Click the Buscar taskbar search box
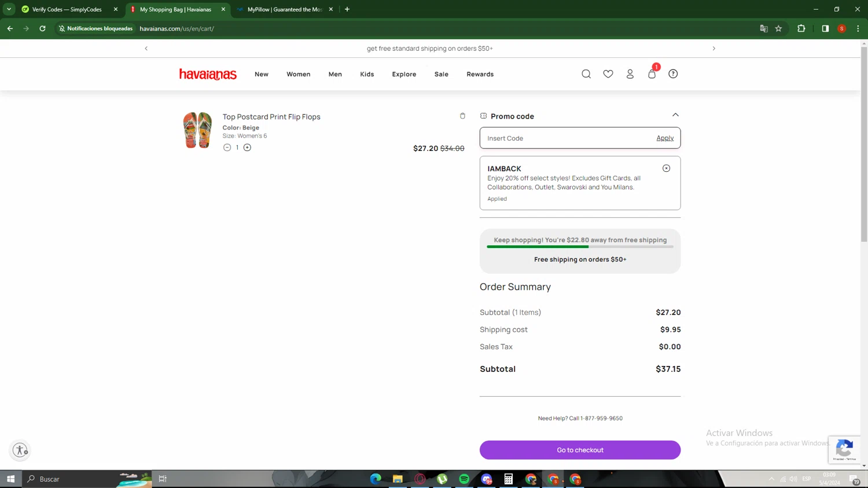 coord(87,479)
